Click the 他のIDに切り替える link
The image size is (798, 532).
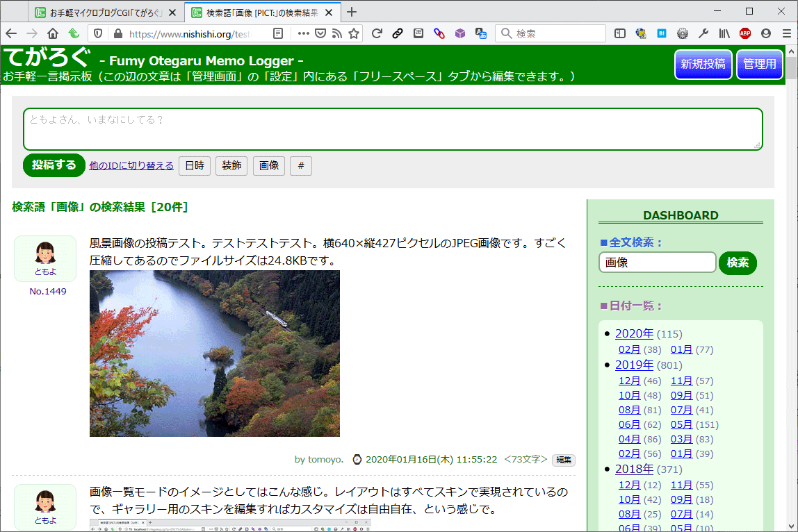(131, 166)
